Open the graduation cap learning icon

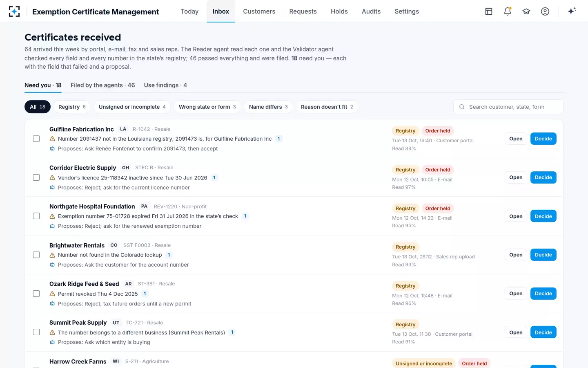click(526, 11)
